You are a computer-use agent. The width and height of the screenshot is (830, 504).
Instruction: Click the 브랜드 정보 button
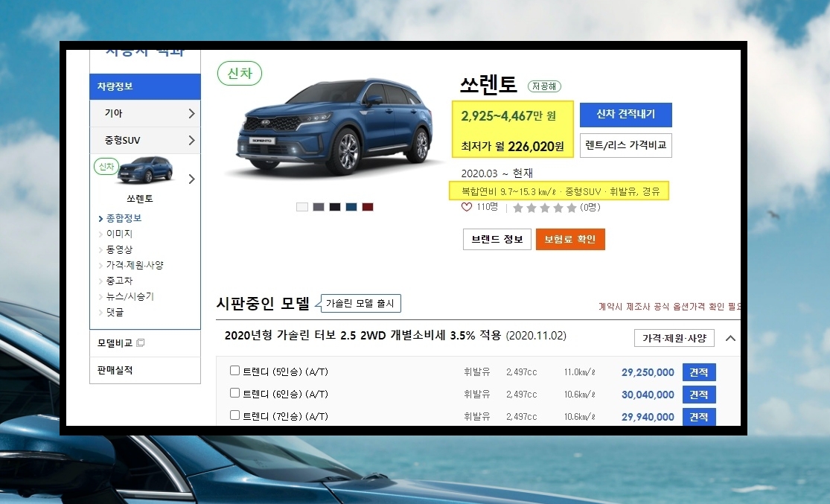(497, 239)
